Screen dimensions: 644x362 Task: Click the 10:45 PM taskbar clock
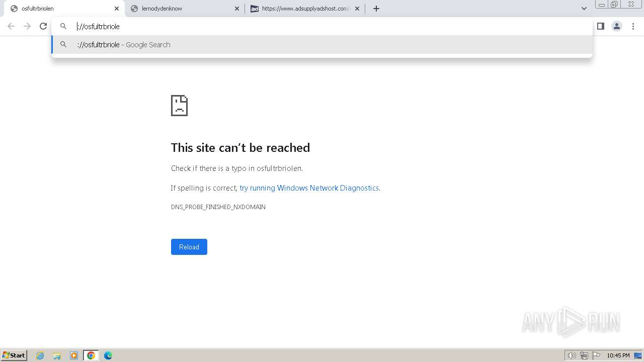point(618,355)
